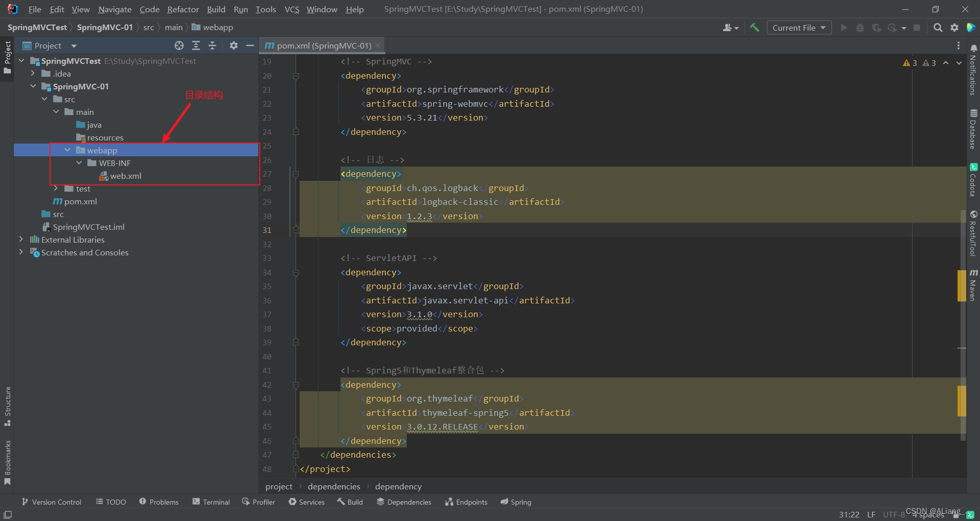Viewport: 980px width, 521px height.
Task: Open editor tabs more options menu
Action: (x=959, y=45)
